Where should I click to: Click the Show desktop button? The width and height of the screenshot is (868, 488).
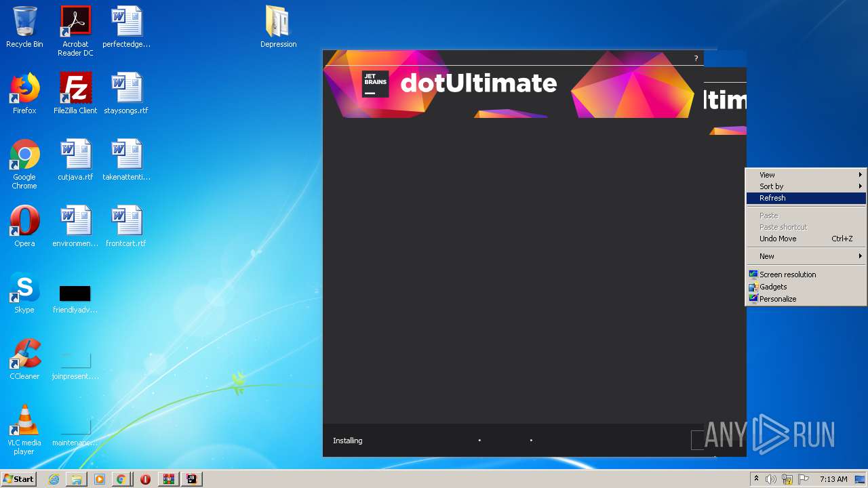pos(861,479)
